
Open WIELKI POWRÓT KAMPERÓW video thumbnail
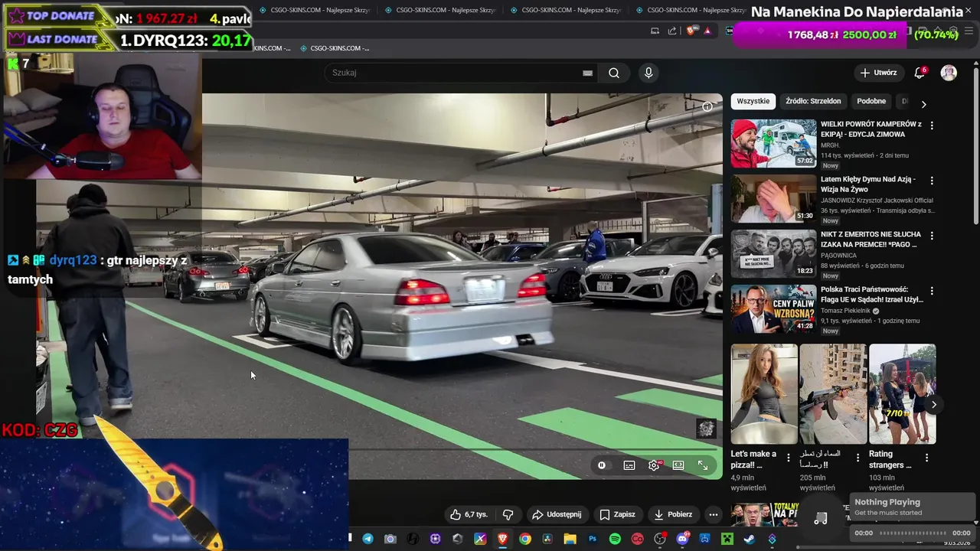click(x=773, y=143)
